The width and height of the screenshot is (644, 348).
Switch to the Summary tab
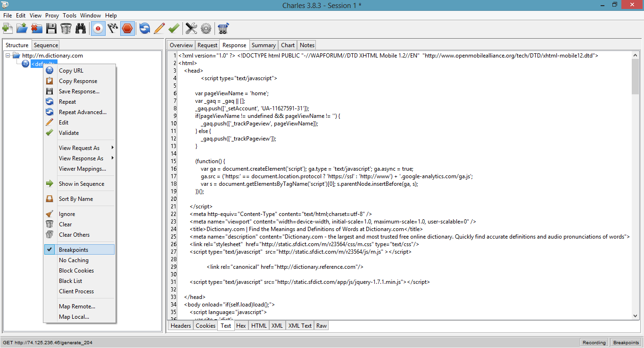(264, 45)
